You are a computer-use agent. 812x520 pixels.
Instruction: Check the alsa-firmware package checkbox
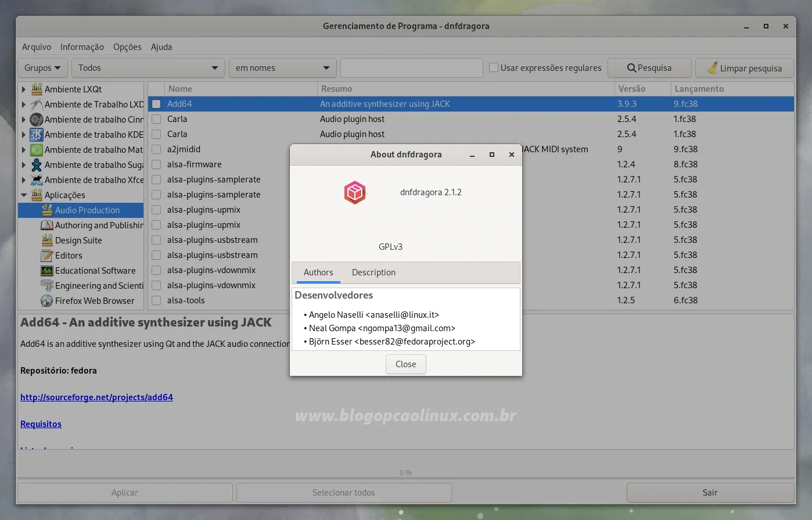pyautogui.click(x=156, y=164)
